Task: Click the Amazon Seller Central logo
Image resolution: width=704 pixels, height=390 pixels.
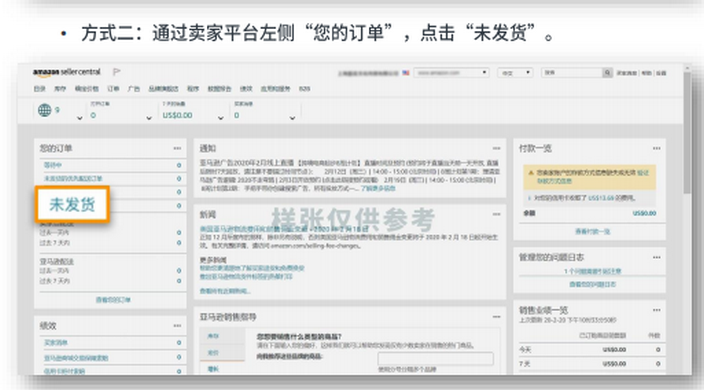Action: coord(66,72)
